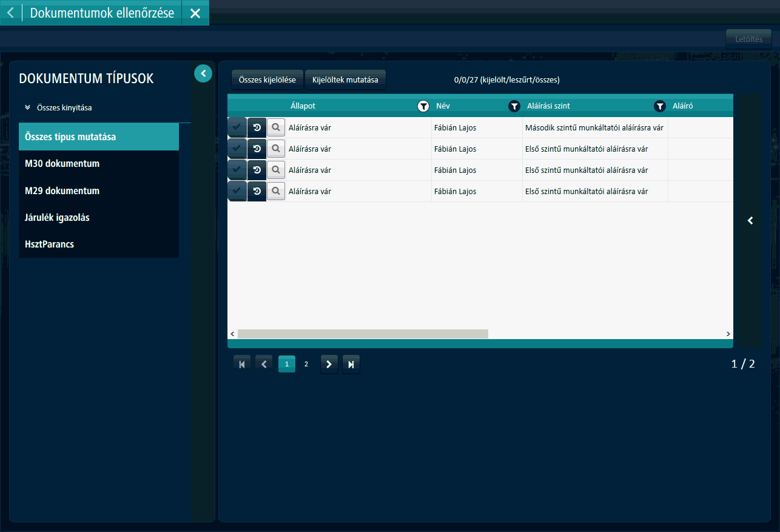Click the Letöltés button
The height and width of the screenshot is (532, 780).
point(748,39)
